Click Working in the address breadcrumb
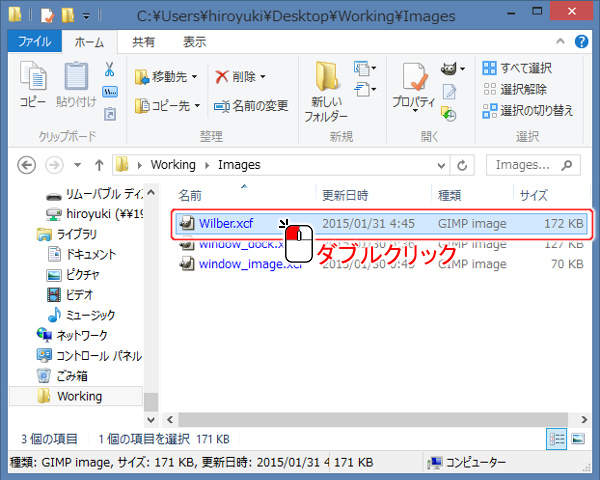Viewport: 600px width, 480px height. (173, 165)
